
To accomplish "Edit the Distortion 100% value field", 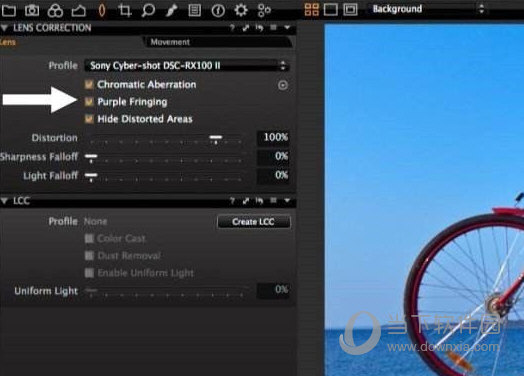I will [273, 137].
